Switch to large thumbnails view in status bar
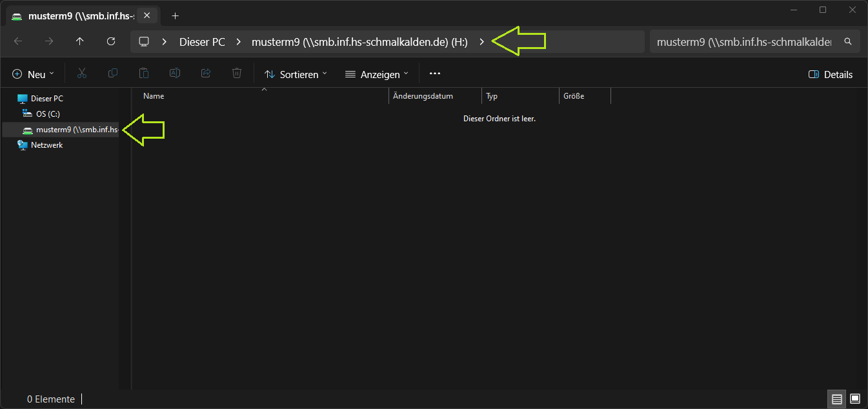The image size is (868, 409). pyautogui.click(x=855, y=399)
